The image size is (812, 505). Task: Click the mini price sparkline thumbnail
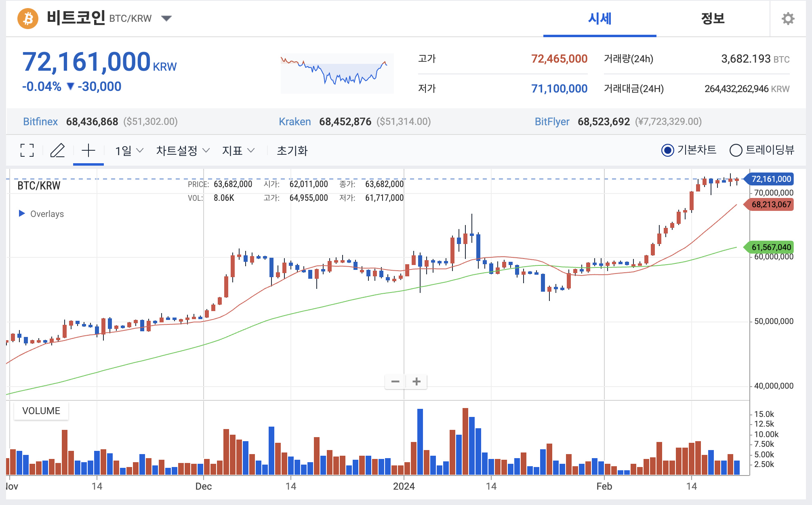point(337,74)
